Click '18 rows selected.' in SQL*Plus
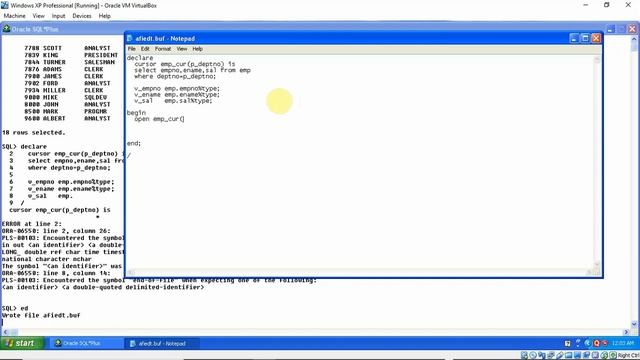Viewport: 640px width, 360px height. pyautogui.click(x=33, y=133)
